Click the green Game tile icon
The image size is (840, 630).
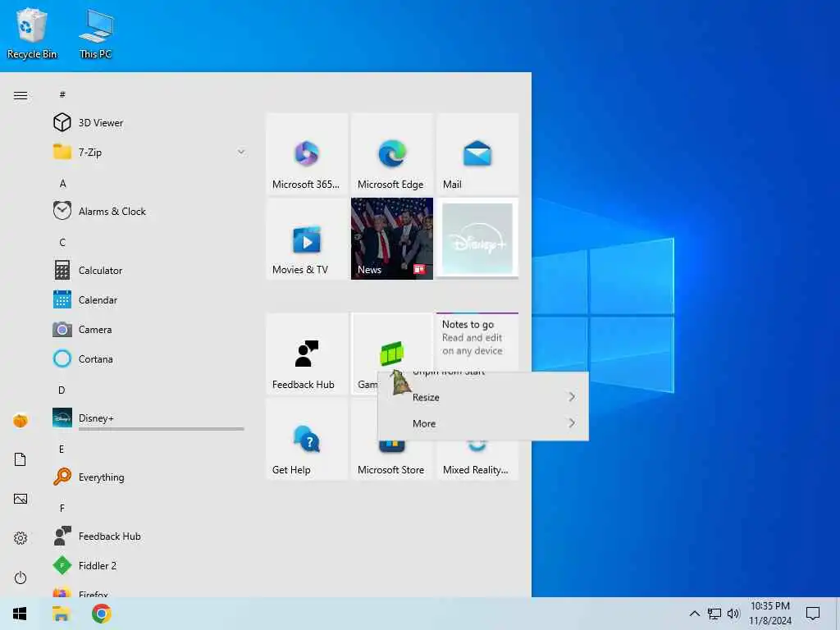(x=391, y=354)
